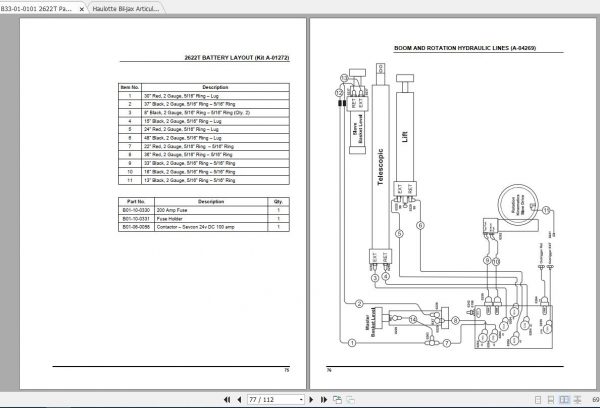Click the 'Master Basket Level' label in diagram
The height and width of the screenshot is (408, 600).
tap(370, 322)
